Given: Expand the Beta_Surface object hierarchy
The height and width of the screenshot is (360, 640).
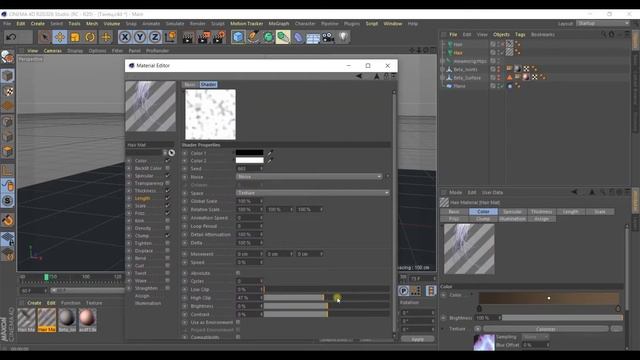Looking at the screenshot, I should (442, 78).
